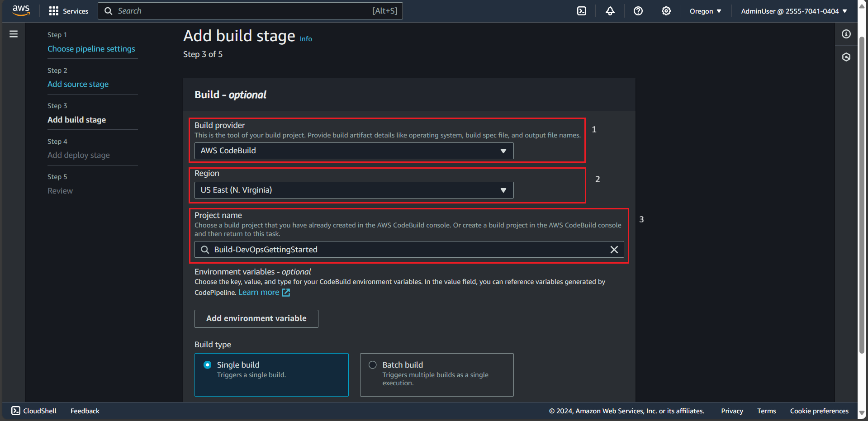Image resolution: width=868 pixels, height=421 pixels.
Task: Open the Region US East dropdown
Action: pos(354,190)
